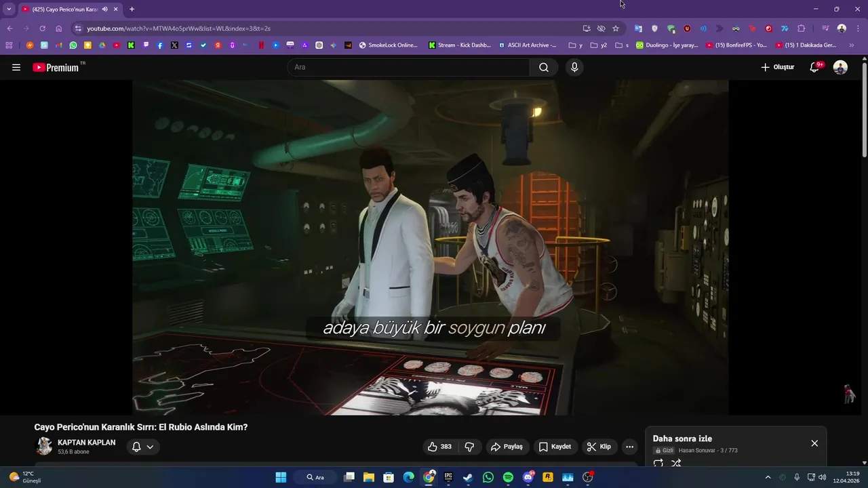Share the video via Paylaş button

[x=507, y=447]
